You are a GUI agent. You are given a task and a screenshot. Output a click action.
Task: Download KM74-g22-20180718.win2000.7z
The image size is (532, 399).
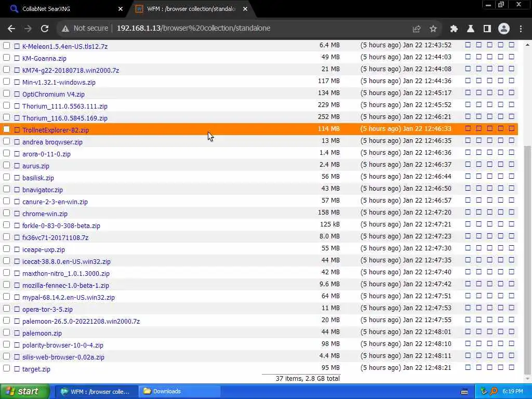click(71, 70)
